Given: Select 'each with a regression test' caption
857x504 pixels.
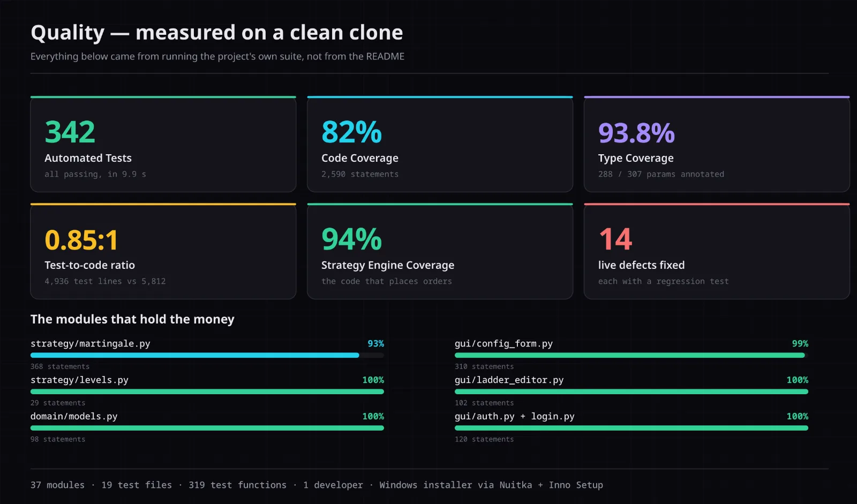Looking at the screenshot, I should (x=664, y=281).
